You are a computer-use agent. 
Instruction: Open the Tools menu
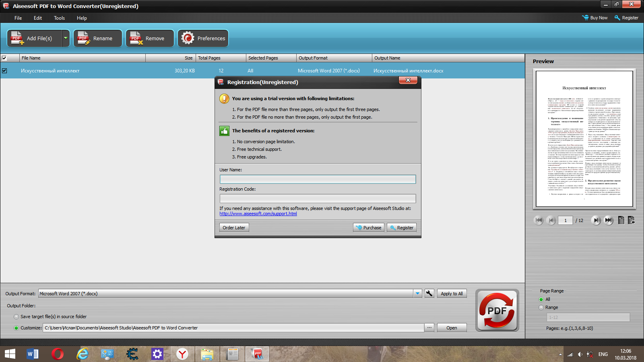pos(60,18)
